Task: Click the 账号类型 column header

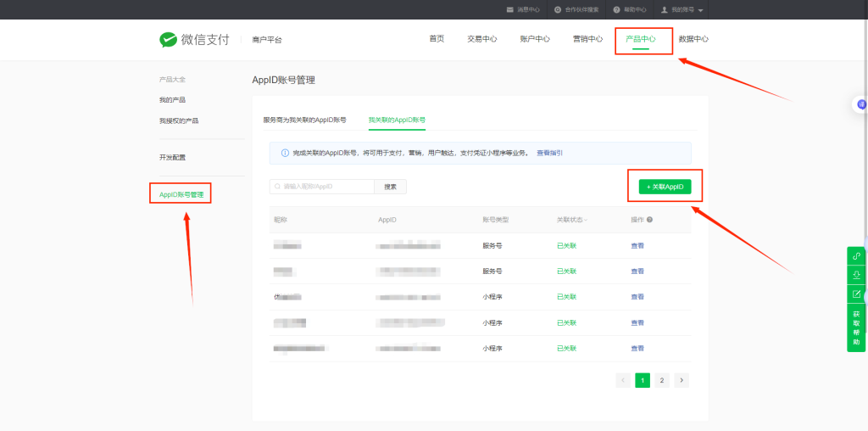Action: pyautogui.click(x=495, y=220)
